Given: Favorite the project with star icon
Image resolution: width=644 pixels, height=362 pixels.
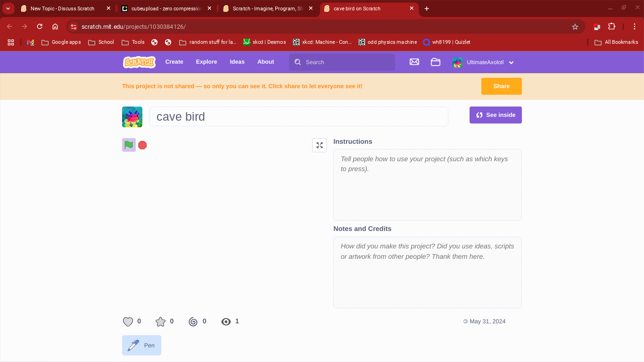Looking at the screenshot, I should [x=161, y=321].
